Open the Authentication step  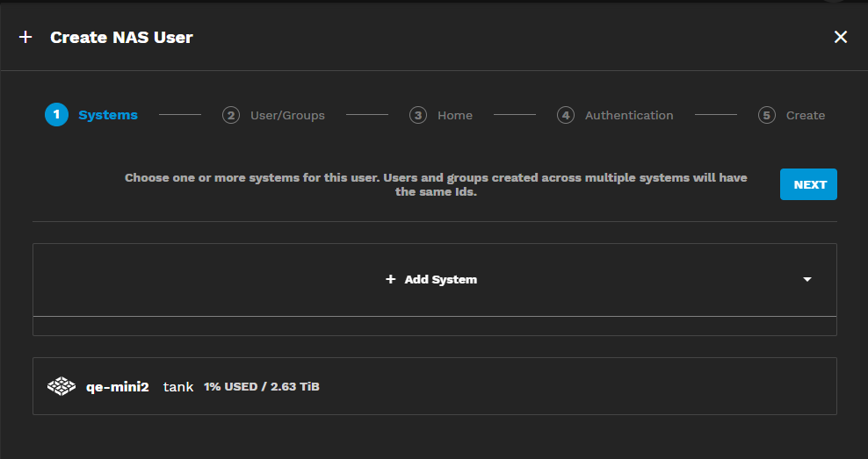point(629,115)
